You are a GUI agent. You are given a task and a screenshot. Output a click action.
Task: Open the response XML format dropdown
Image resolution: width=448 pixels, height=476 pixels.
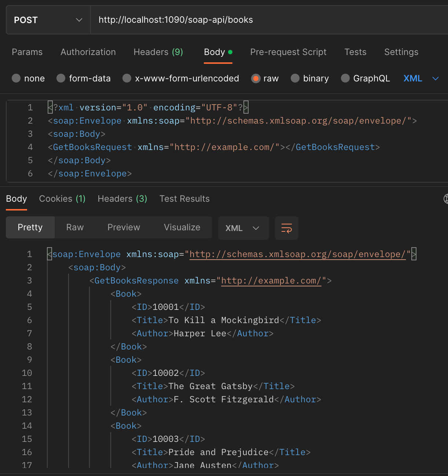click(243, 228)
